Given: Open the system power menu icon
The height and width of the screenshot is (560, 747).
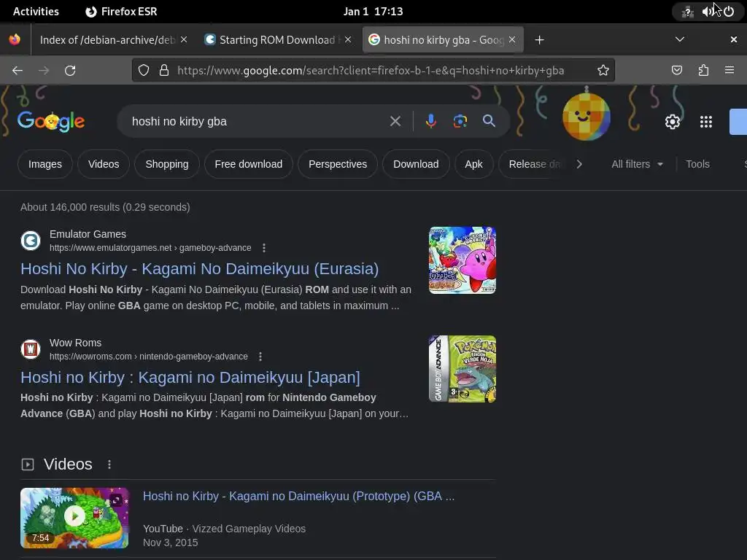Looking at the screenshot, I should coord(729,12).
